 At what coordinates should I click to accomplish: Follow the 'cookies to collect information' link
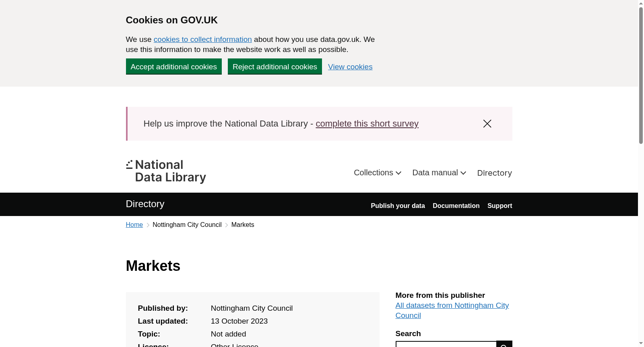203,39
